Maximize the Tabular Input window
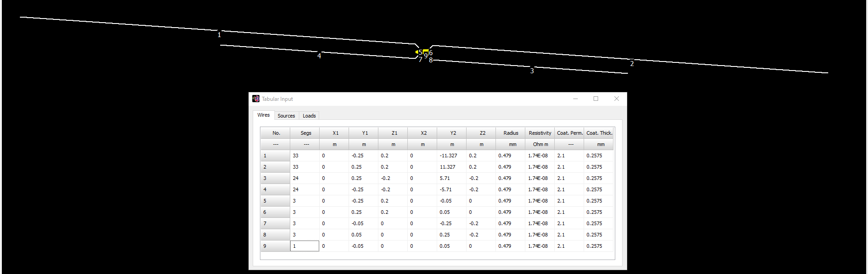 click(596, 99)
